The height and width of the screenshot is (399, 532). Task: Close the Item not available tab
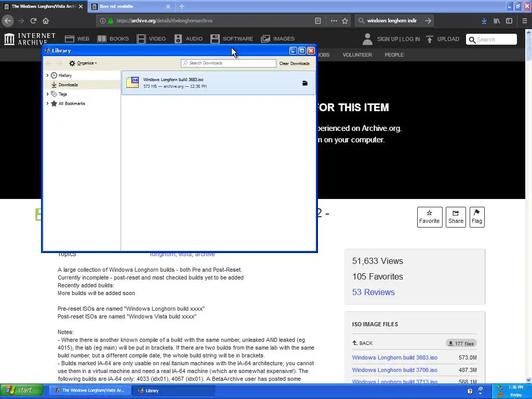168,6
